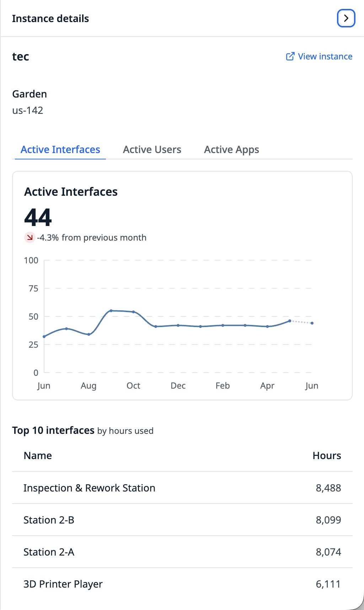Switch to the Active Interfaces tab

click(x=60, y=149)
